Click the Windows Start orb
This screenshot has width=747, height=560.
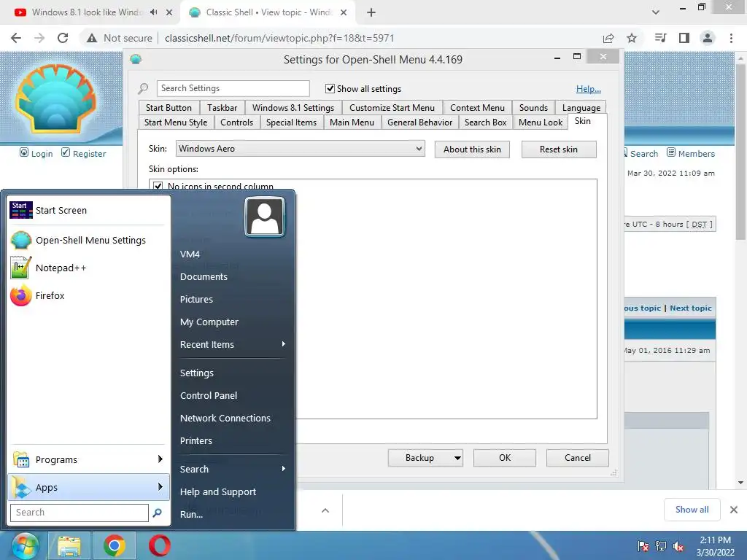tap(25, 545)
